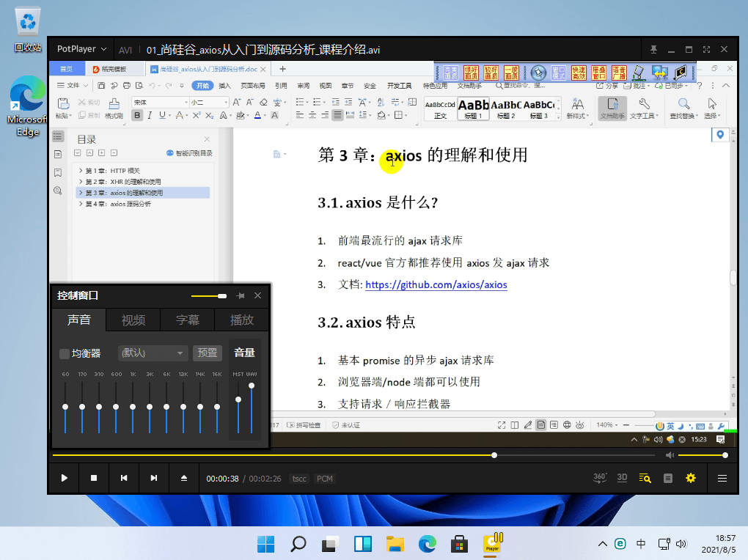
Task: Click the 00:02:26 total duration text
Action: (x=265, y=479)
